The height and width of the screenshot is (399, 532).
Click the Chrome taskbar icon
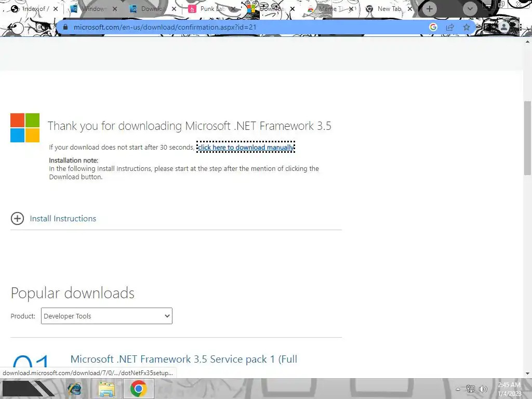138,389
